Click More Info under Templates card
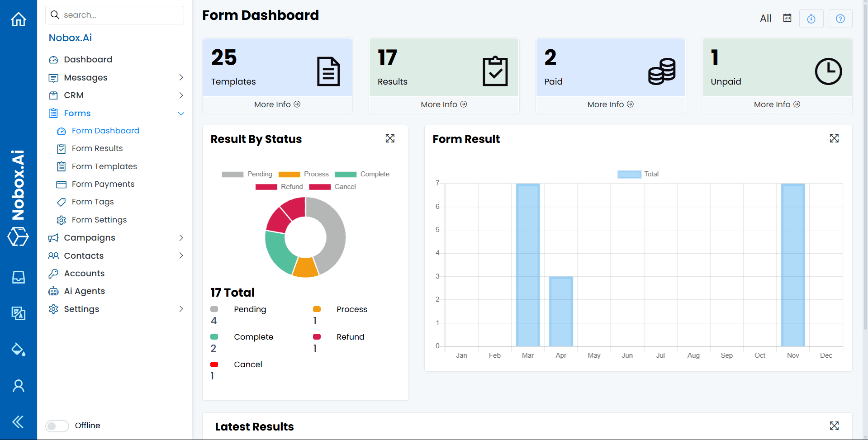This screenshot has width=868, height=440. click(277, 104)
